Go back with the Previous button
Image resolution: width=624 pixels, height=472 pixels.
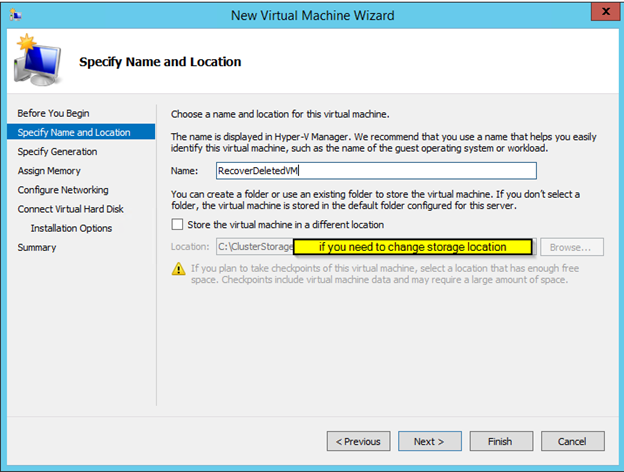(358, 441)
